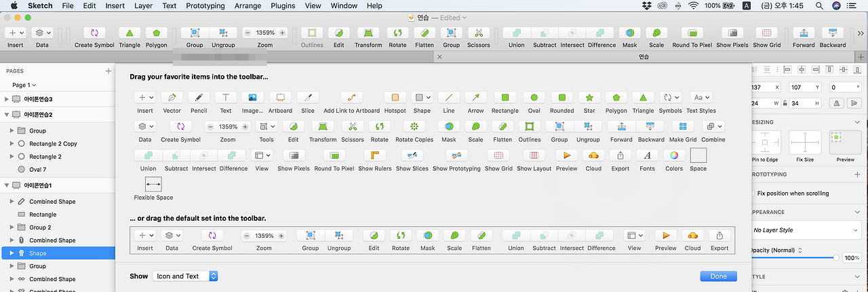Click the Make Grid icon
868x292 pixels.
tap(683, 126)
